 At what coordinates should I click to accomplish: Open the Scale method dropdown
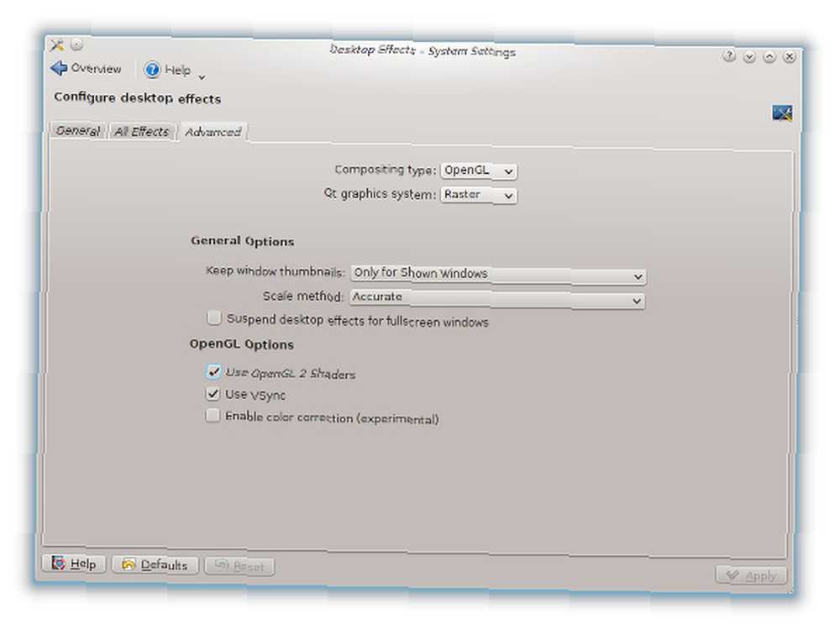pos(497,298)
